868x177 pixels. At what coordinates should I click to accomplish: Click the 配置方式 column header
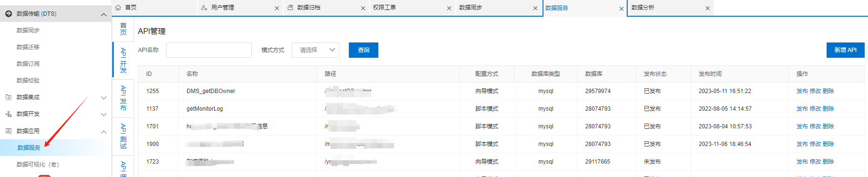486,74
